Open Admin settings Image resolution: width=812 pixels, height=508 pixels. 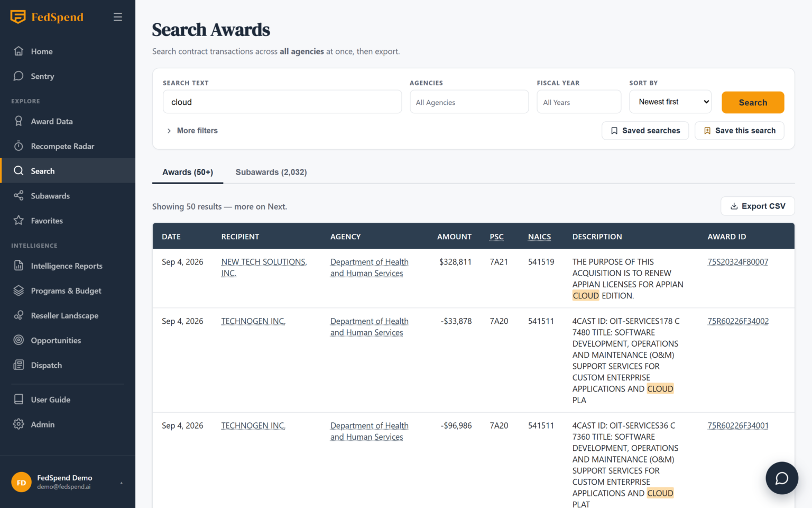[x=68, y=424]
